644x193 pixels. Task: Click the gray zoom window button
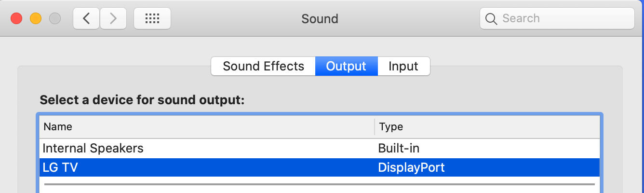pyautogui.click(x=54, y=19)
